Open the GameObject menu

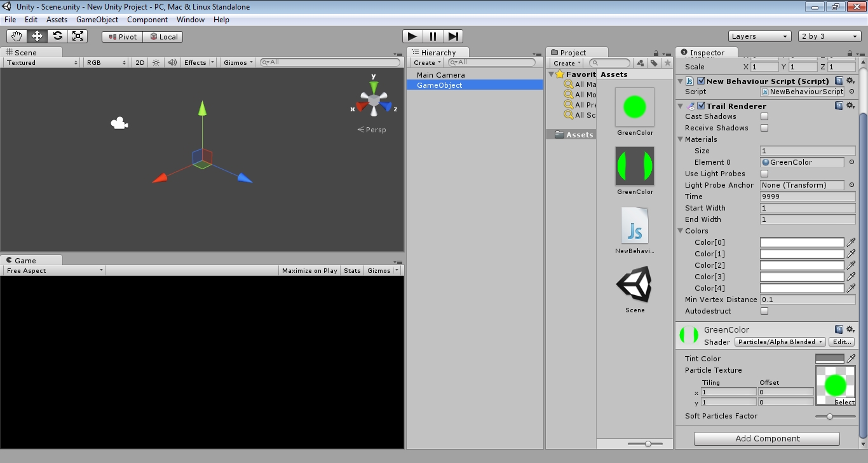97,20
